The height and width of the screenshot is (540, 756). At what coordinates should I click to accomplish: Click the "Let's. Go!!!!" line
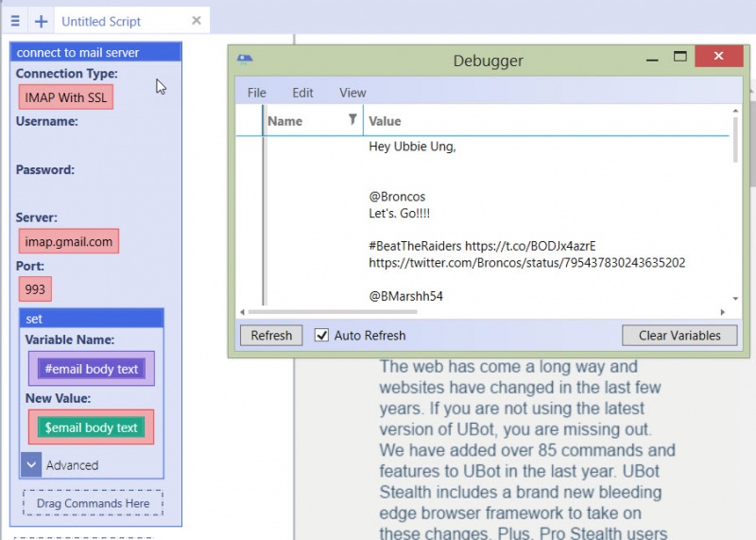click(x=399, y=213)
